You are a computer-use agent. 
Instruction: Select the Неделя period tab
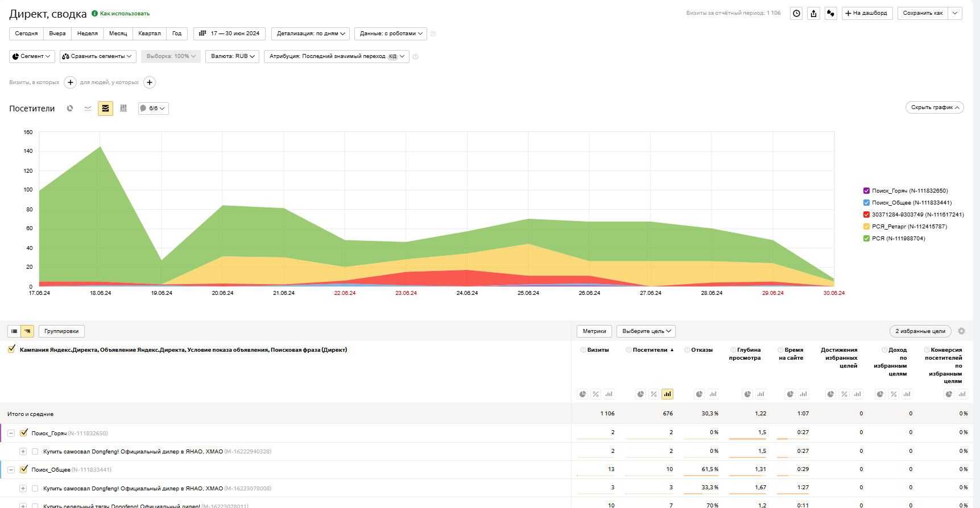coord(87,34)
